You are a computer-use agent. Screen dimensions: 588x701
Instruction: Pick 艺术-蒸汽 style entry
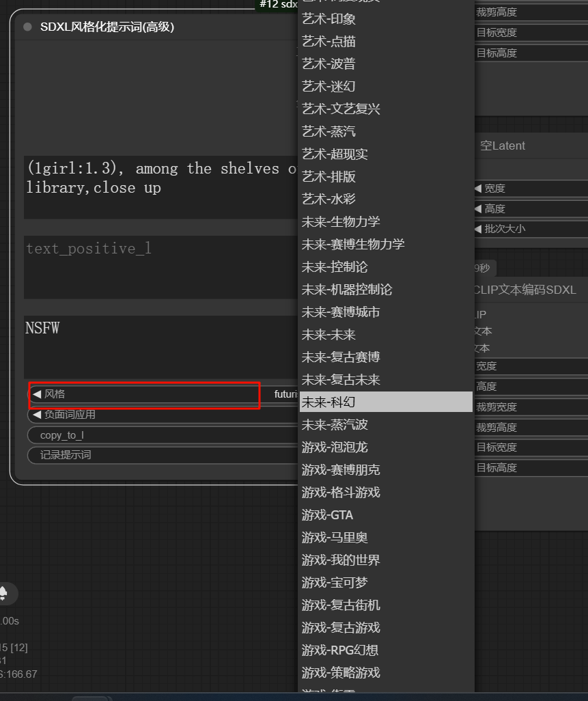[x=386, y=131]
